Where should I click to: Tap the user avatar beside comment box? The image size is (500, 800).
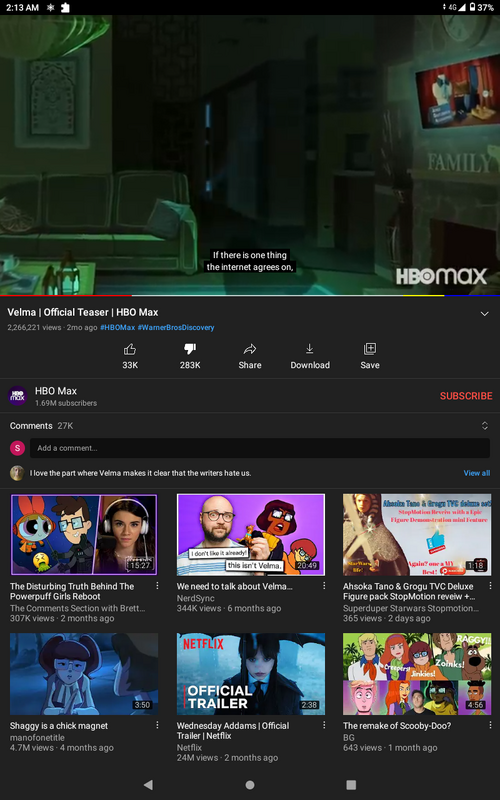coord(17,448)
